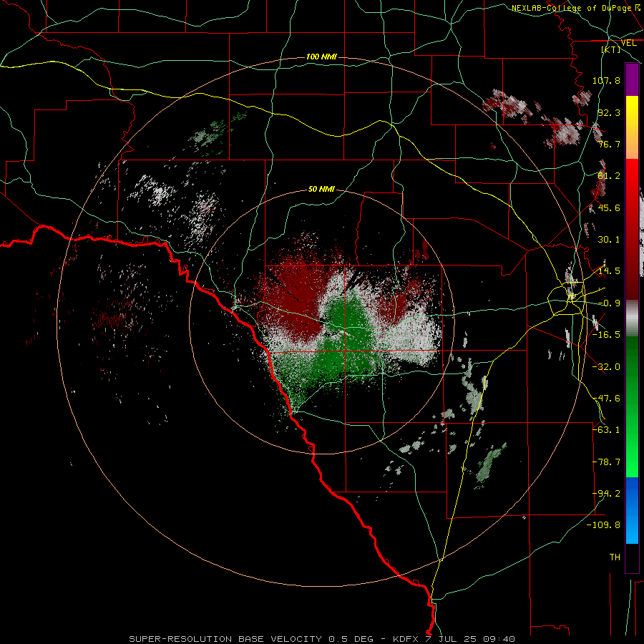
Task: Select the 14.5 legend value
Action: 609,271
